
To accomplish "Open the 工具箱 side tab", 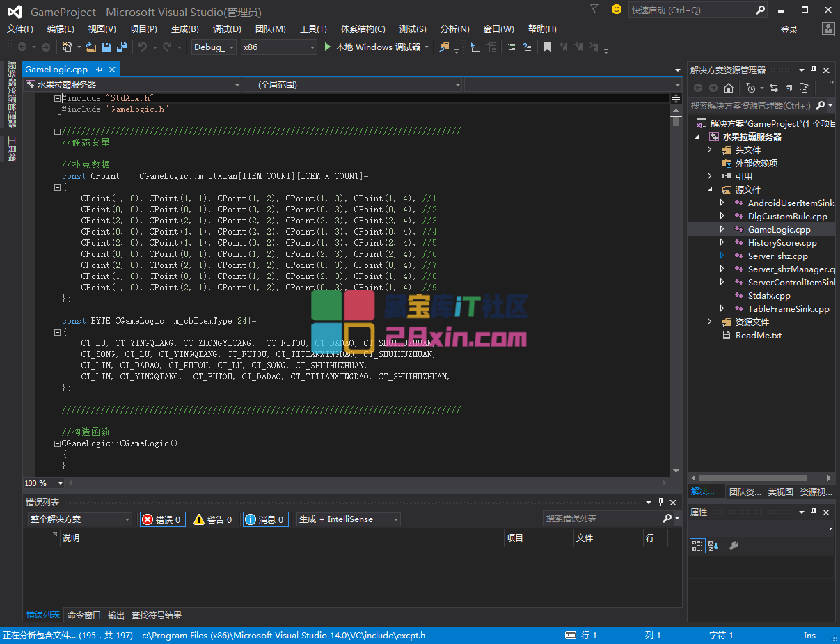I will tap(12, 149).
